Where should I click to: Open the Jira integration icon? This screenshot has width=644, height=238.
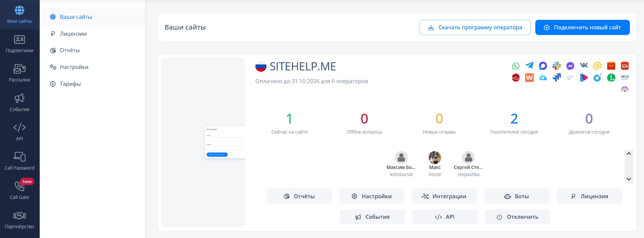tap(557, 78)
